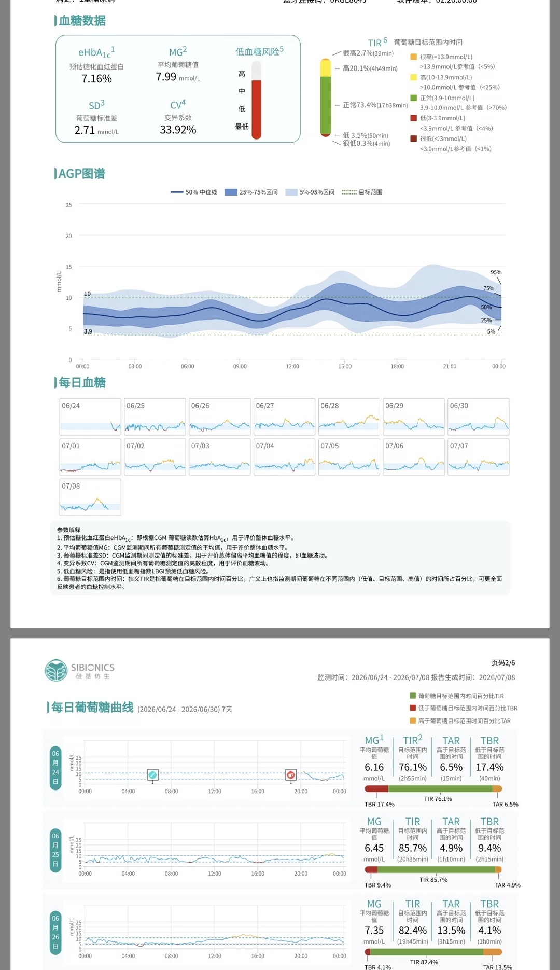Image resolution: width=560 pixels, height=970 pixels.
Task: Click the 每日血糖 section heading
Action: pos(82,383)
